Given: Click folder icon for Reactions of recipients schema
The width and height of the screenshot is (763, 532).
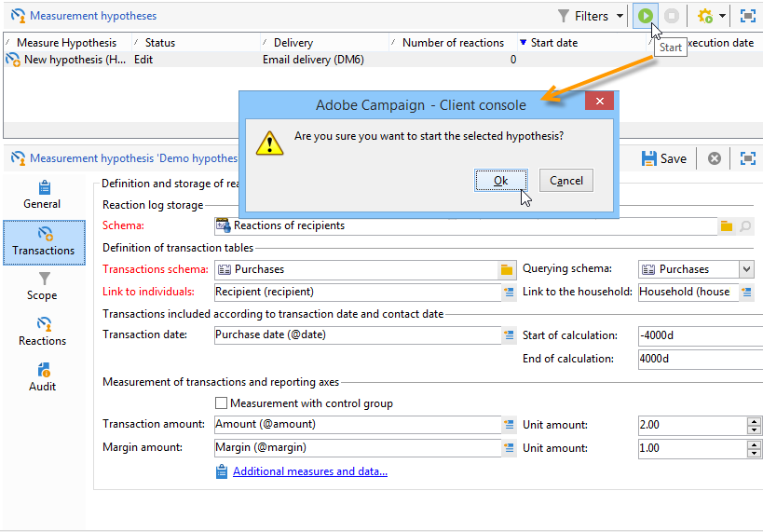Looking at the screenshot, I should coord(727,225).
